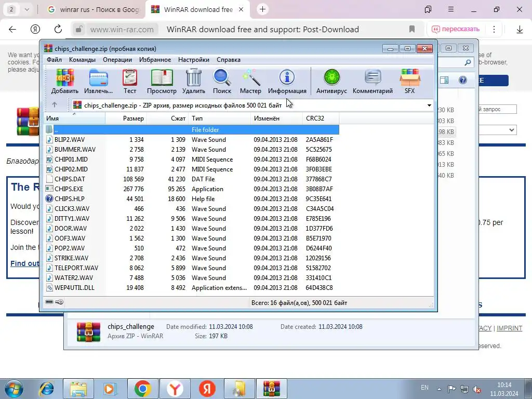Image resolution: width=532 pixels, height=399 pixels.
Task: Open Internet Explorer from the taskbar
Action: click(x=46, y=389)
